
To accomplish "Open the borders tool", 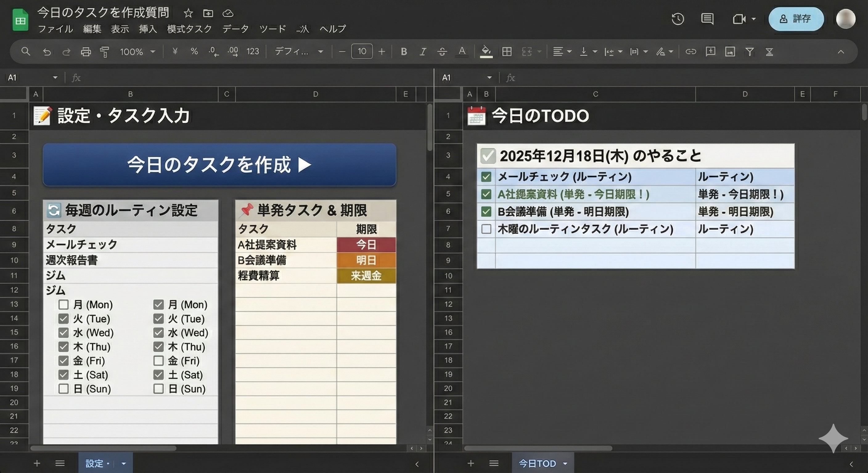I will pyautogui.click(x=506, y=51).
